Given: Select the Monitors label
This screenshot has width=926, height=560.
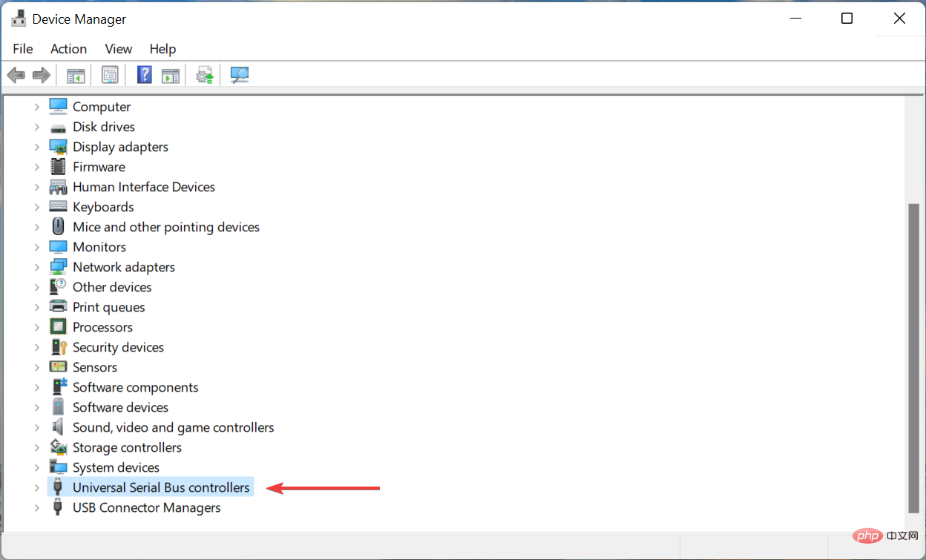Looking at the screenshot, I should [x=99, y=247].
